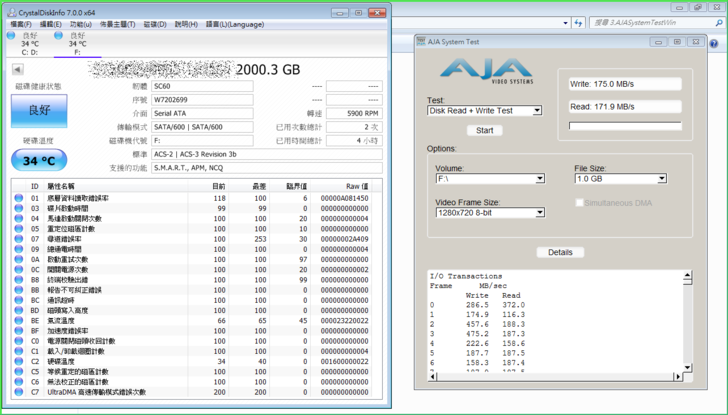This screenshot has width=728, height=415.
Task: Click the AJA System Test window icon
Action: coord(422,42)
